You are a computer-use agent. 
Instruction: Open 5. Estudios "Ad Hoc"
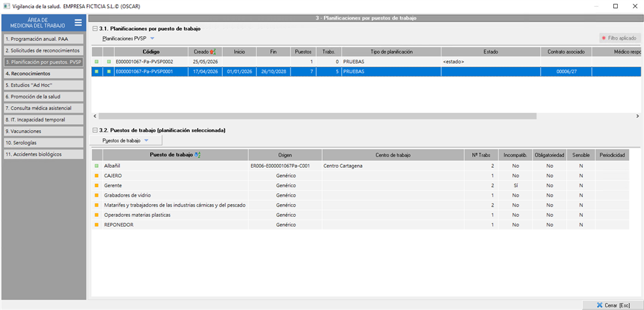(x=44, y=85)
